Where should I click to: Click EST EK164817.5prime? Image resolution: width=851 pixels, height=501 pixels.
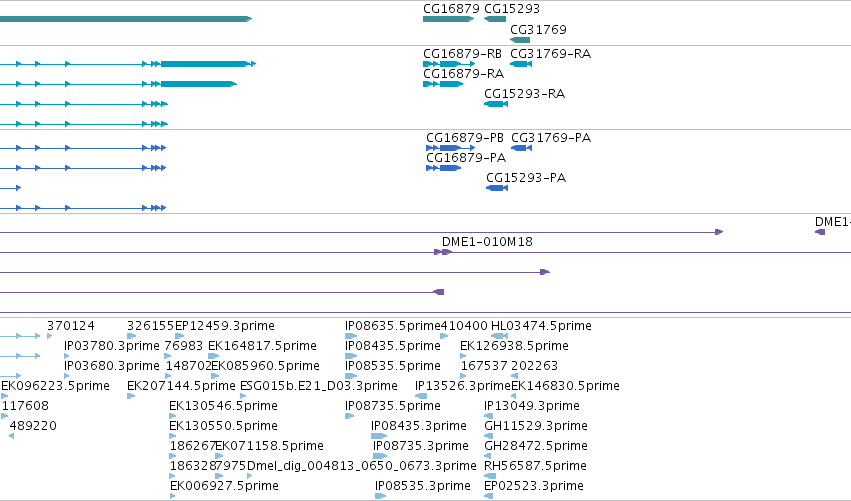262,346
